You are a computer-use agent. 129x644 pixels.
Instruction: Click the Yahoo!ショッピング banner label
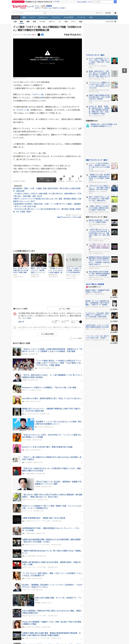coord(18,2)
